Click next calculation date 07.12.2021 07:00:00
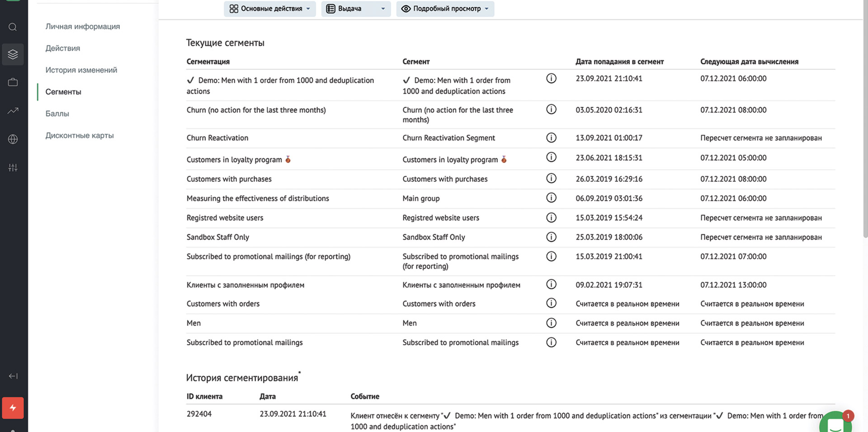Viewport: 868px width, 432px height. click(733, 256)
